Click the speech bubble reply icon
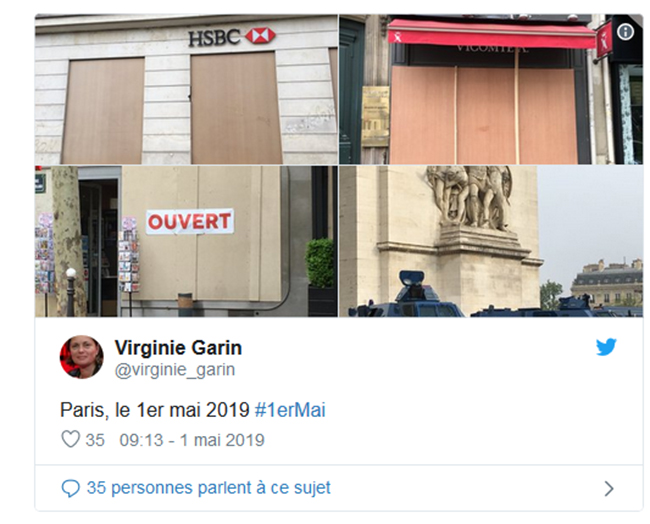This screenshot has height=524, width=650. click(x=70, y=488)
